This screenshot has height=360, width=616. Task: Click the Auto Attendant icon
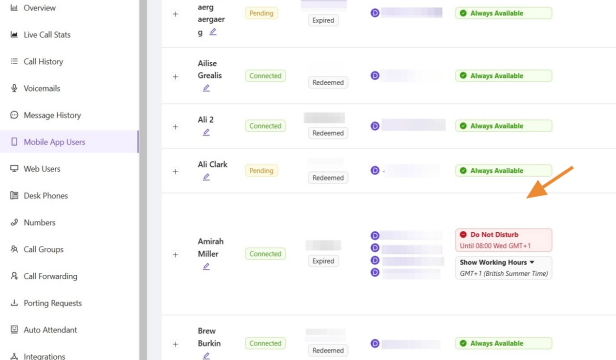click(14, 330)
